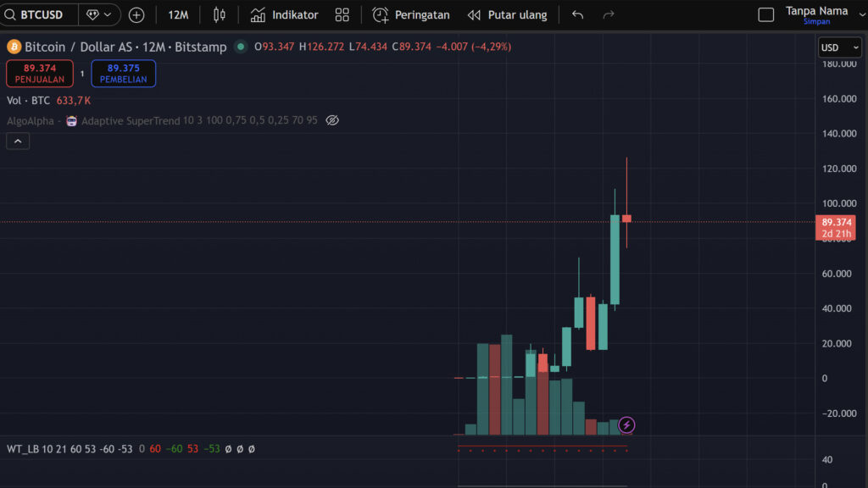Create an alert with the Peringatan button

[x=411, y=14]
